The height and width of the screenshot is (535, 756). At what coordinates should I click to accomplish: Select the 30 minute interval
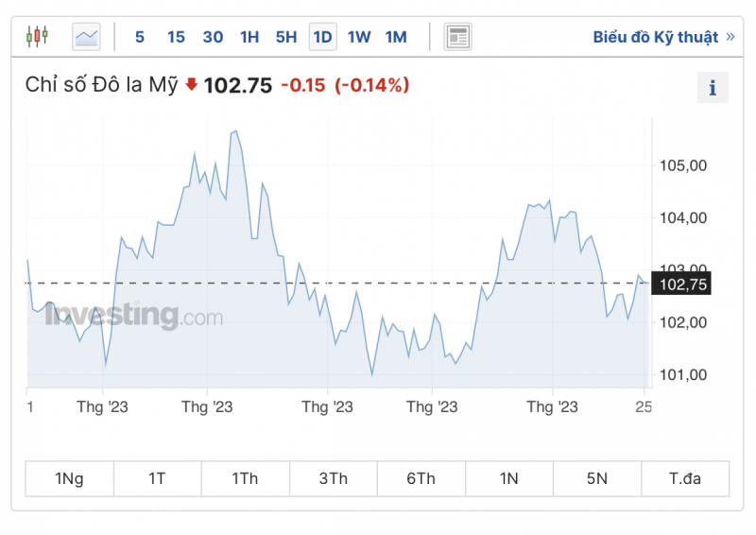(213, 37)
